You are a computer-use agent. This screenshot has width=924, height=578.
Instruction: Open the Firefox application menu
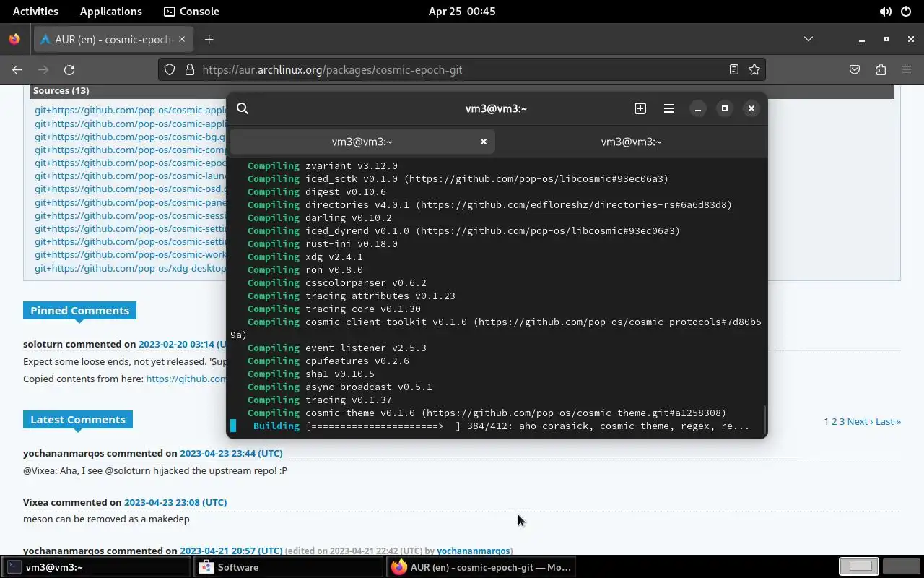907,69
